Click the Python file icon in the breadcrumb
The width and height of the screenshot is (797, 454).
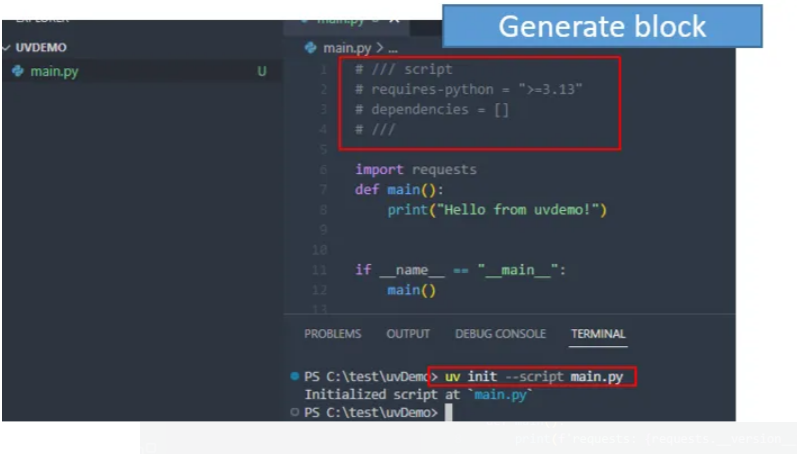(311, 48)
